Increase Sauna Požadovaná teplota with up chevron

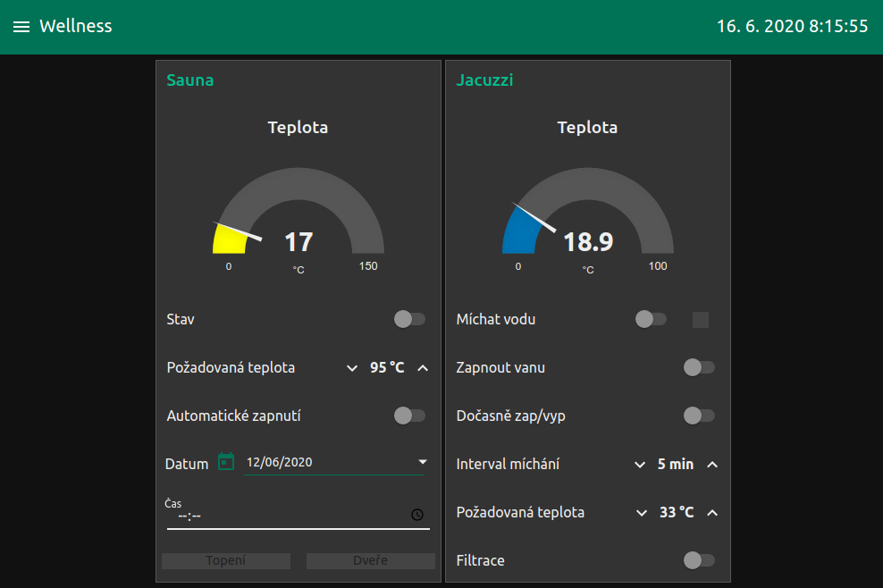423,367
